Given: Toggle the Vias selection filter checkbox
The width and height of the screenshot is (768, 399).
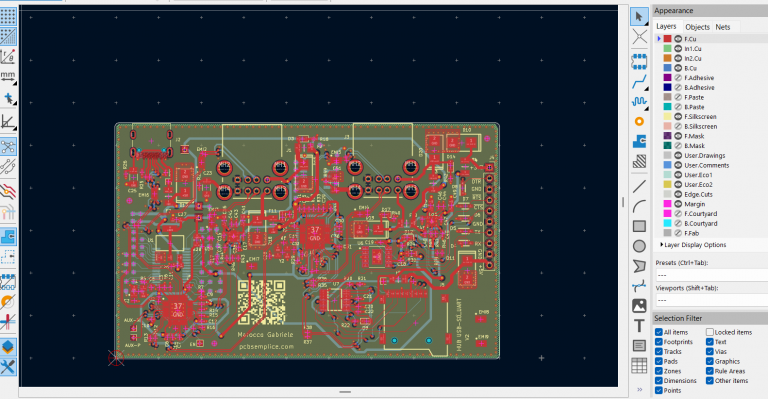Looking at the screenshot, I should point(709,352).
